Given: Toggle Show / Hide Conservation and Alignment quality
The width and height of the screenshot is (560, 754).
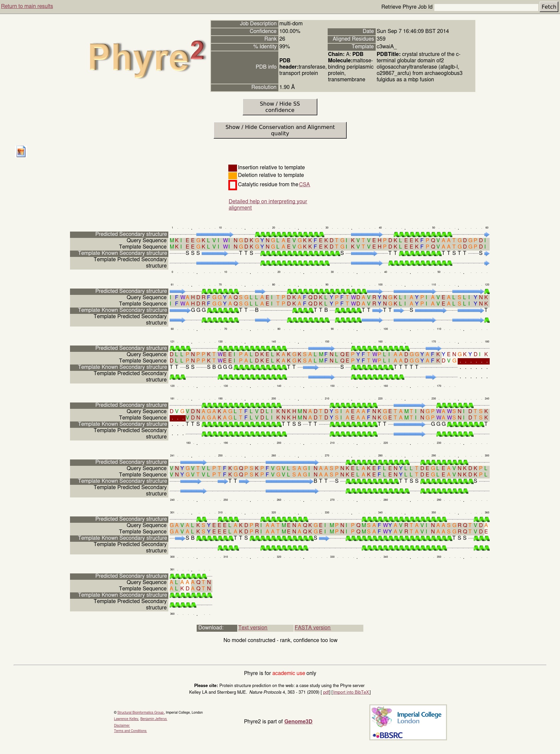Looking at the screenshot, I should [x=280, y=130].
